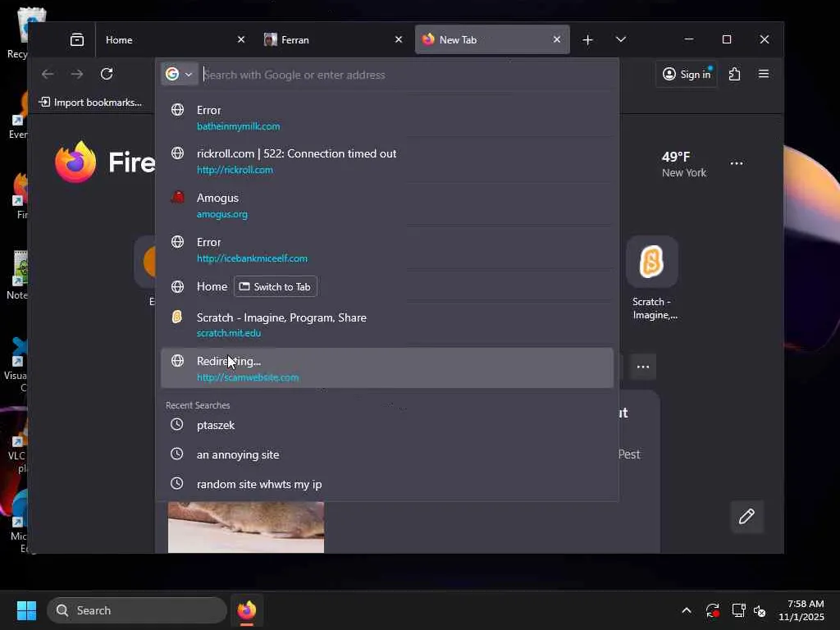Open Scratch - Imagine, Program, Share suggestion
This screenshot has height=630, width=840.
point(387,325)
